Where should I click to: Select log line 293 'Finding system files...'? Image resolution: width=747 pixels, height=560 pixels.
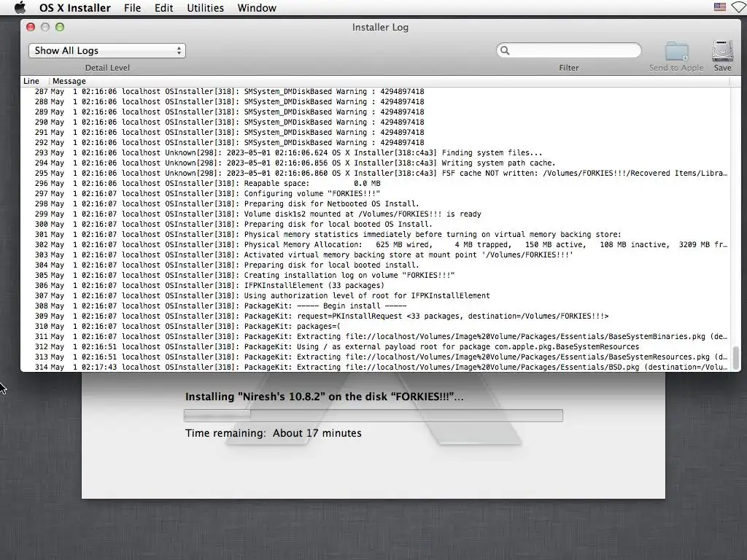(375, 153)
